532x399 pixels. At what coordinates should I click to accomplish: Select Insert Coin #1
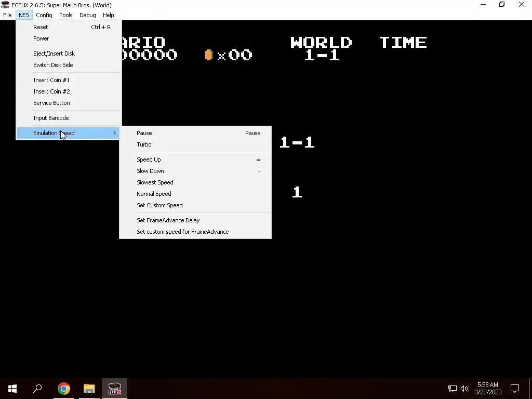[x=69, y=80]
